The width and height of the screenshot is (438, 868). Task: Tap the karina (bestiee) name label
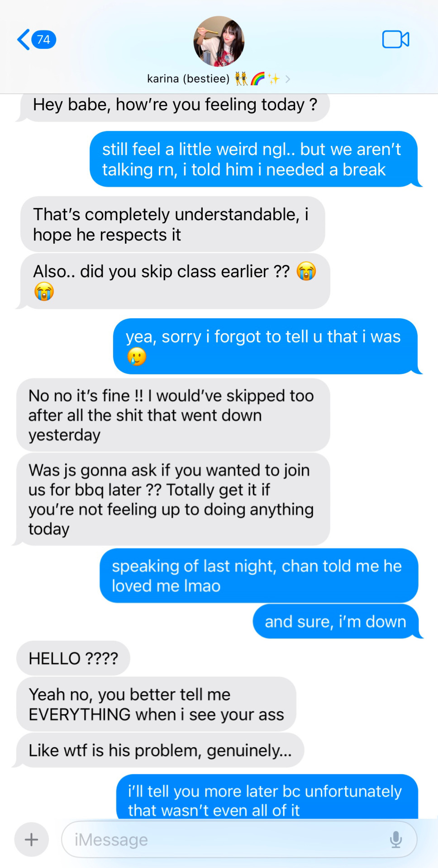coord(188,79)
